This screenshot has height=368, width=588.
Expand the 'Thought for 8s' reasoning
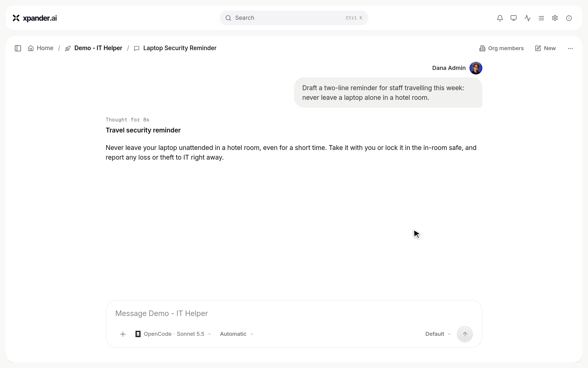pos(127,120)
